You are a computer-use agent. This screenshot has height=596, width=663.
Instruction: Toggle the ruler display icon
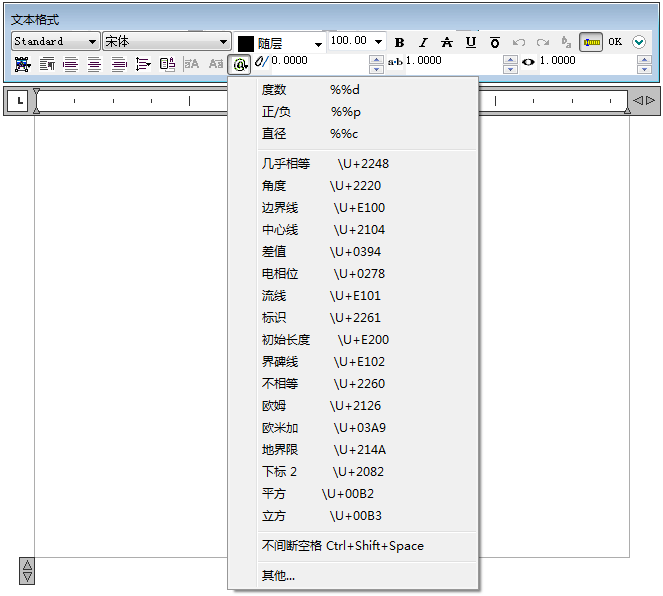[591, 42]
